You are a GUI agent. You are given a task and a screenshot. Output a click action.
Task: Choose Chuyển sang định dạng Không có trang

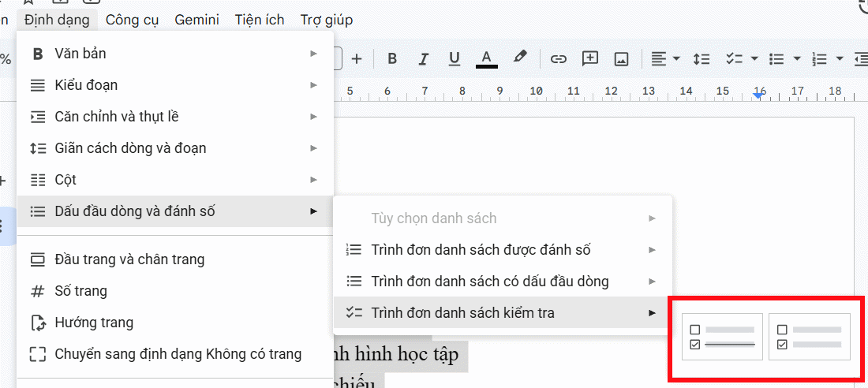click(175, 354)
